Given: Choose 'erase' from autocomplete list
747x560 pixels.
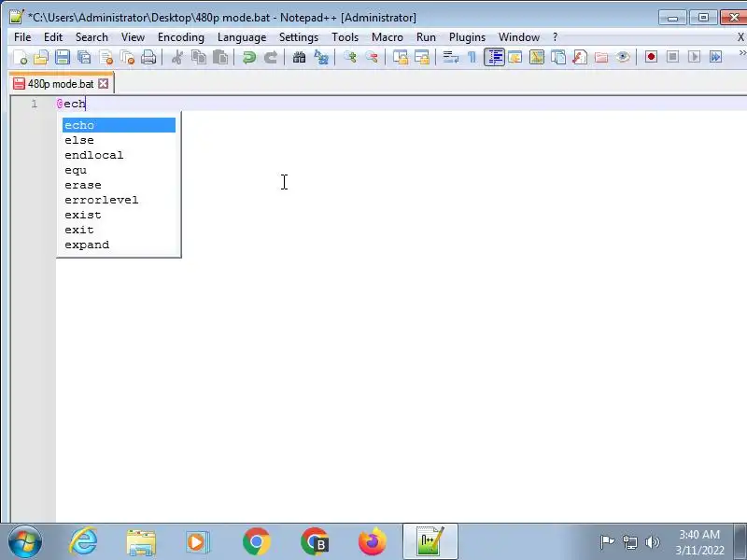Looking at the screenshot, I should pyautogui.click(x=120, y=185).
